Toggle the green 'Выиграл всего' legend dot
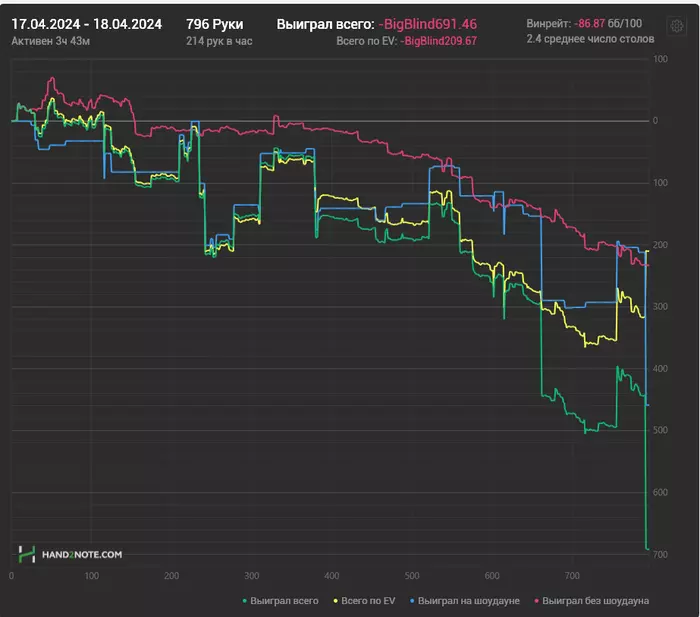700x617 pixels. (244, 601)
